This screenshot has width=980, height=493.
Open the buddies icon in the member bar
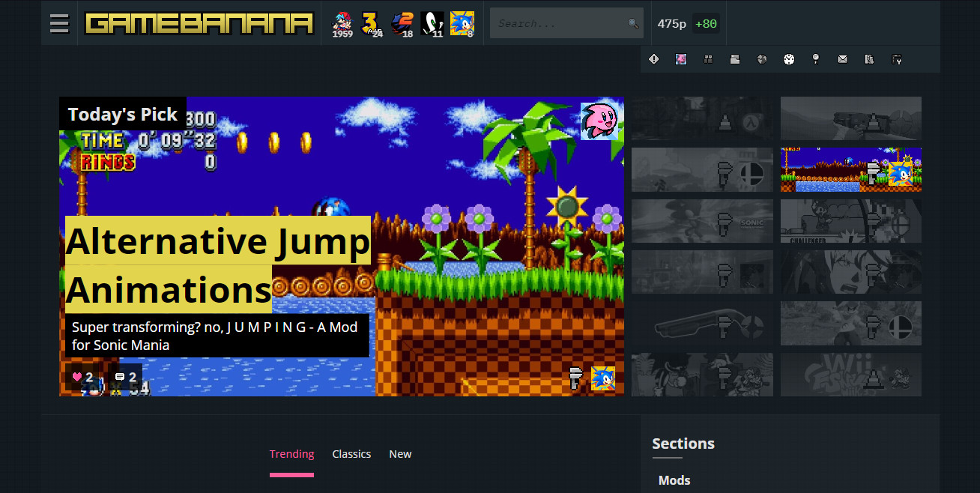(708, 58)
